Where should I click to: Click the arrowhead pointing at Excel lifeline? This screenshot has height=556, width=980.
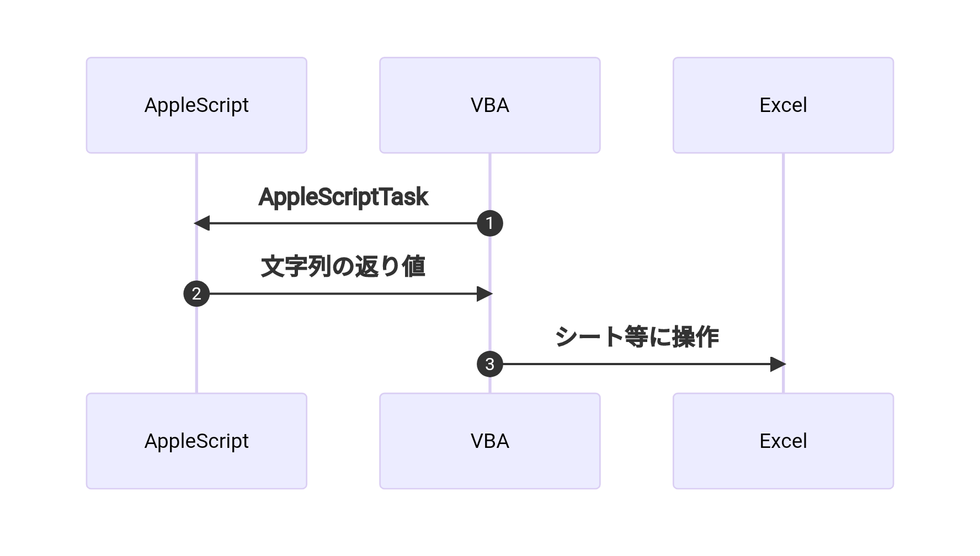point(778,364)
